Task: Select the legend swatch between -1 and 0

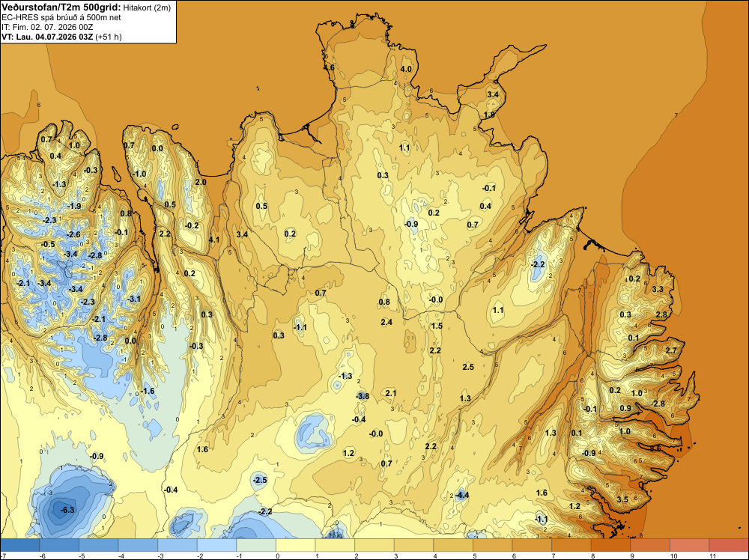Action: click(x=256, y=545)
